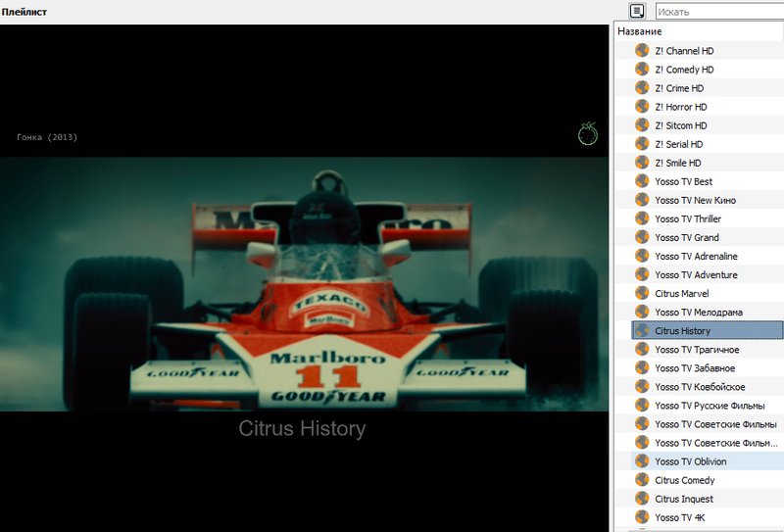Open the Z! Comedy HD channel
Viewport: 784px width, 532px height.
pos(684,70)
